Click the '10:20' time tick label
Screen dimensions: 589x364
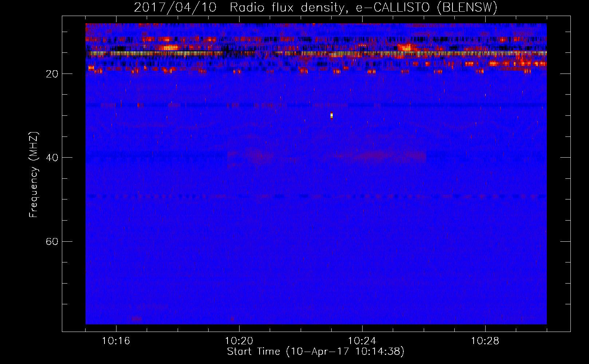pyautogui.click(x=239, y=341)
